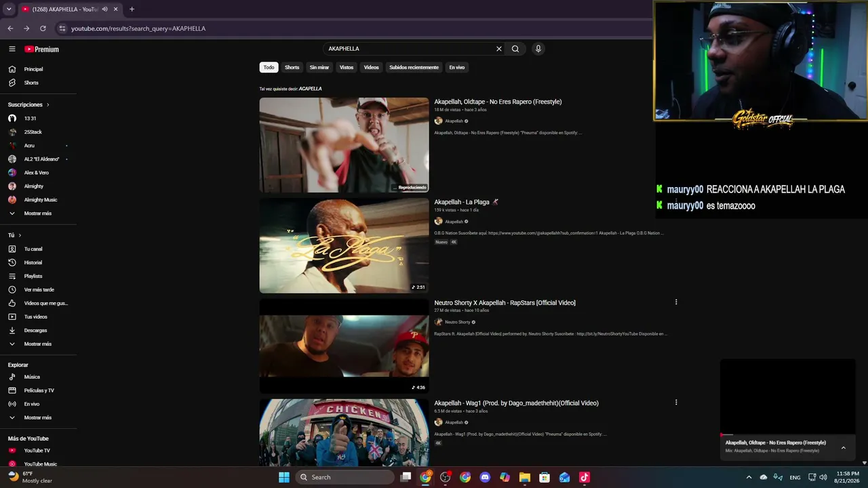868x488 pixels.
Task: Open a new browser tab
Action: (132, 9)
